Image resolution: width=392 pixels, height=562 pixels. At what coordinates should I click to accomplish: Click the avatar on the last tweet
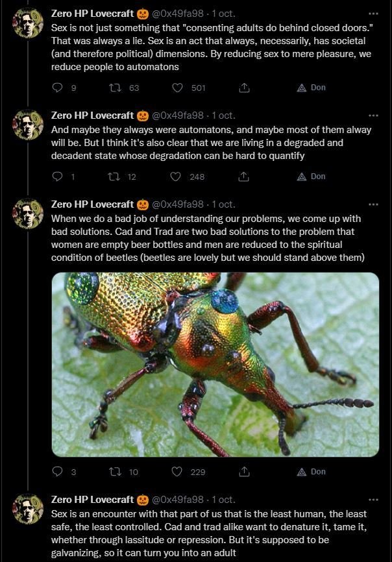click(28, 513)
